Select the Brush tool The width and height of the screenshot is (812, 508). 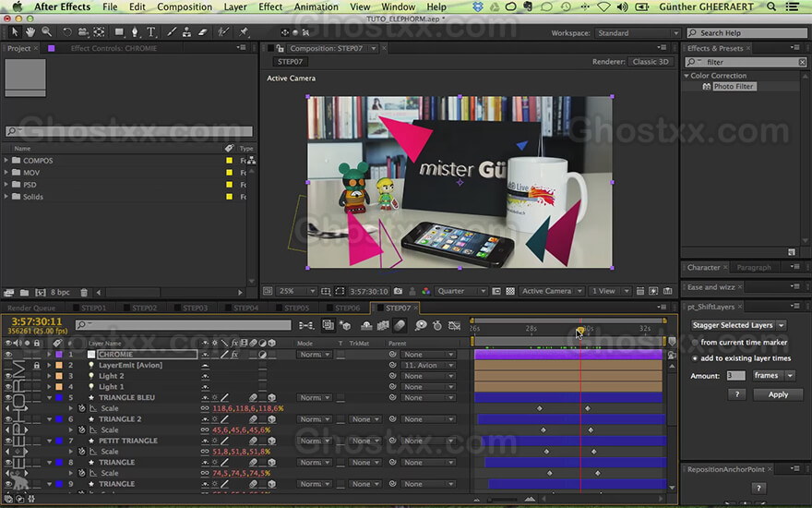172,32
